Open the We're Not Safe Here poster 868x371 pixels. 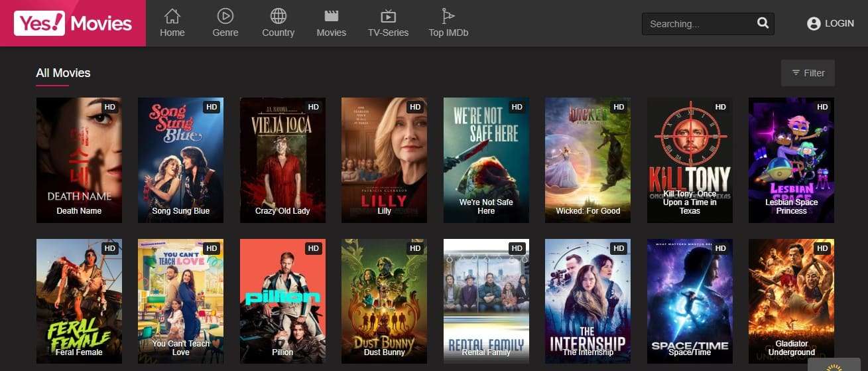click(x=486, y=160)
